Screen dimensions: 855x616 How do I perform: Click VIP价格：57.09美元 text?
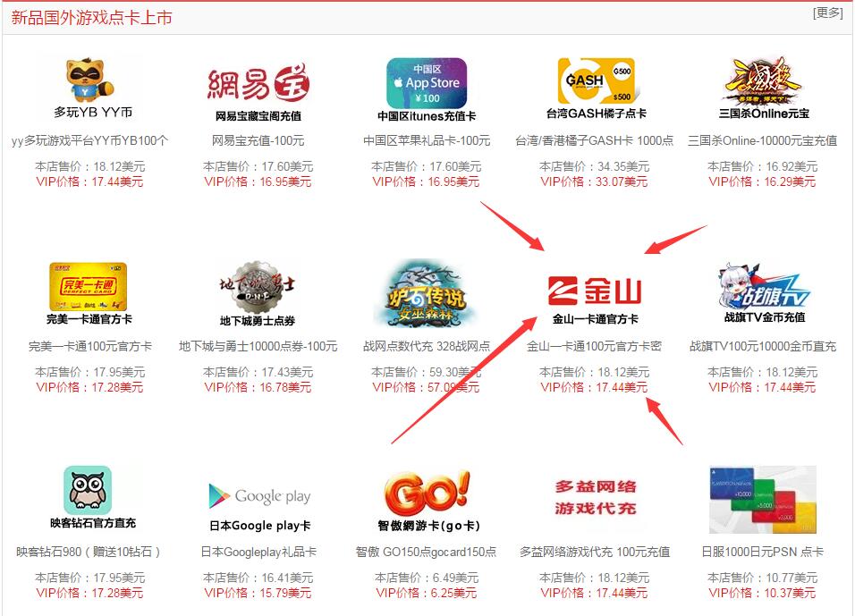427,387
